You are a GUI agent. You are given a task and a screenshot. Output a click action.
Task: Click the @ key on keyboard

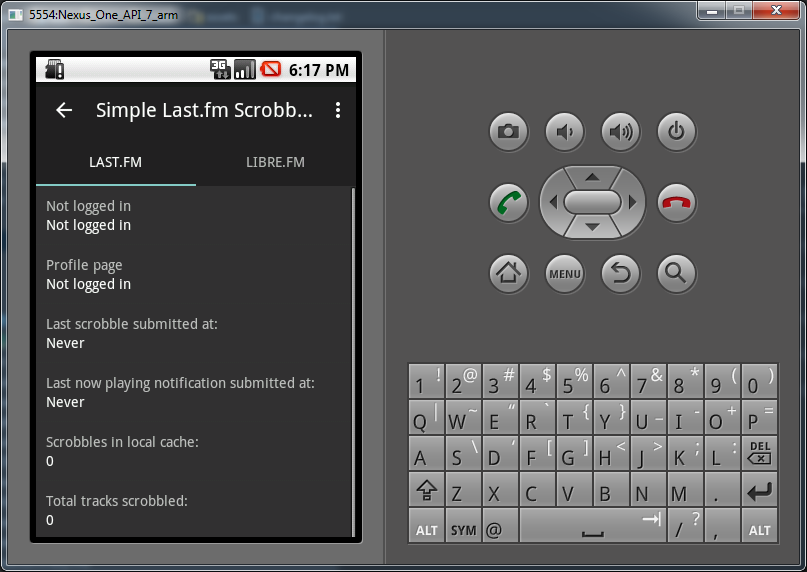[500, 526]
